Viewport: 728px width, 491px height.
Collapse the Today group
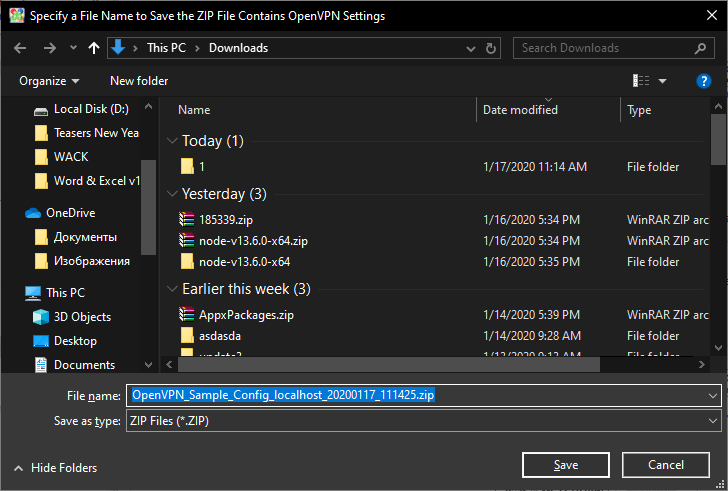(172, 141)
